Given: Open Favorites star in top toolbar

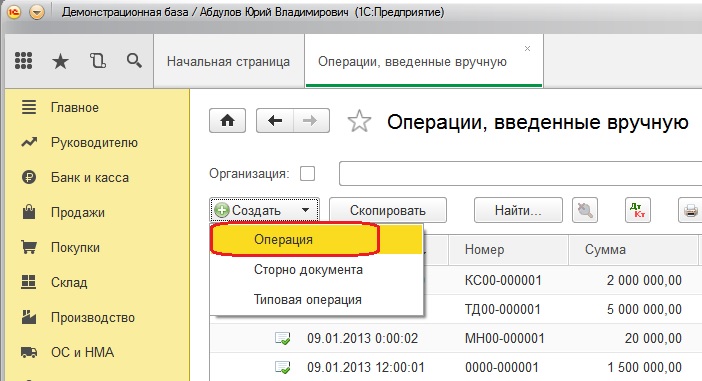Looking at the screenshot, I should [60, 61].
